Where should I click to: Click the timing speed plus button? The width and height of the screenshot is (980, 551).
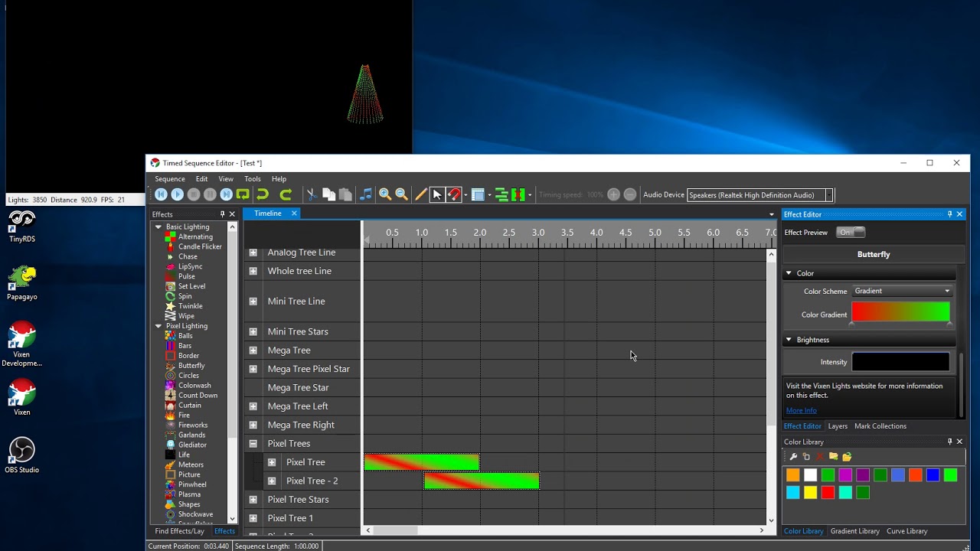tap(613, 194)
